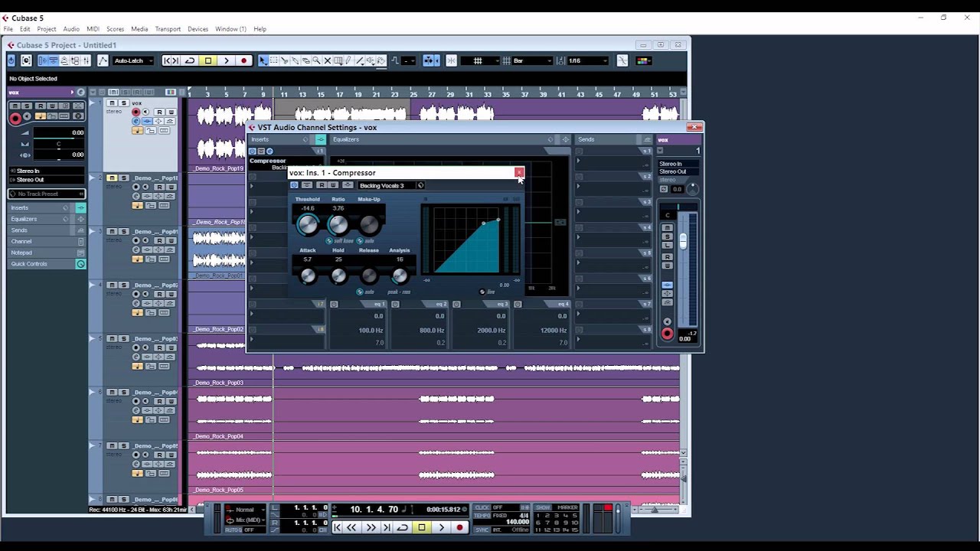Toggle the soft knee button

329,240
